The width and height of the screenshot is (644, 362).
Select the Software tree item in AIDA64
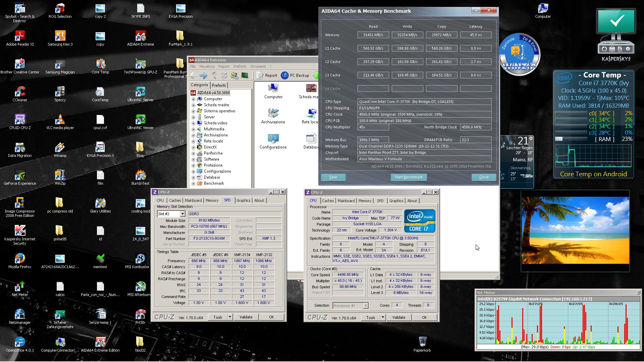pos(211,159)
